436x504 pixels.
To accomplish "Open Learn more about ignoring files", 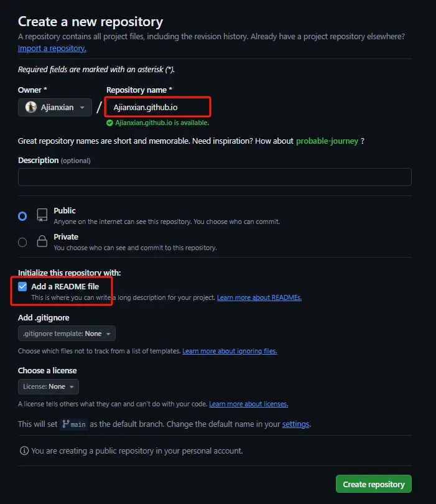I will 230,351.
